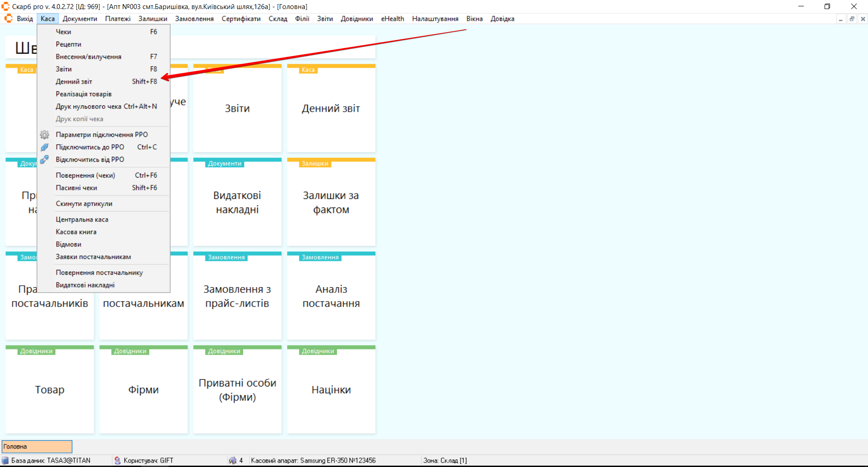Switch to the Головна window tab
The image size is (868, 467).
[37, 447]
